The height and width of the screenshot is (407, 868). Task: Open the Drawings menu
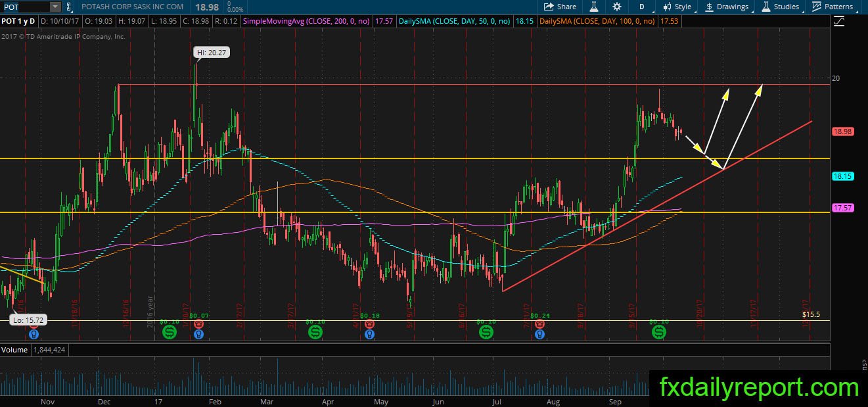point(726,7)
